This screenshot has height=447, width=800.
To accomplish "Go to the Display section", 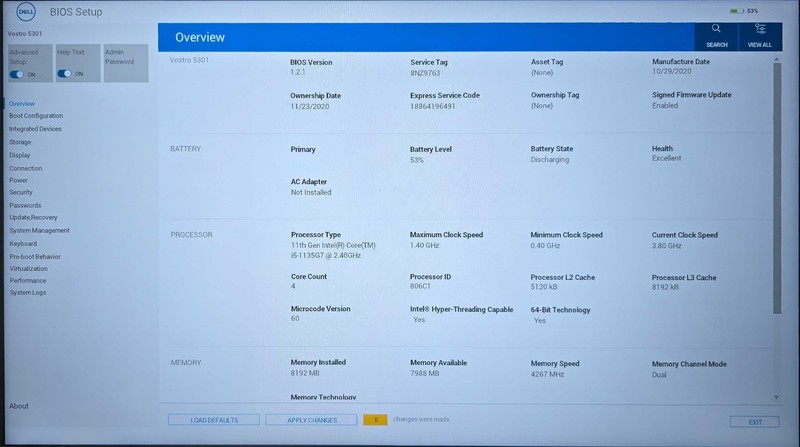I will point(19,155).
